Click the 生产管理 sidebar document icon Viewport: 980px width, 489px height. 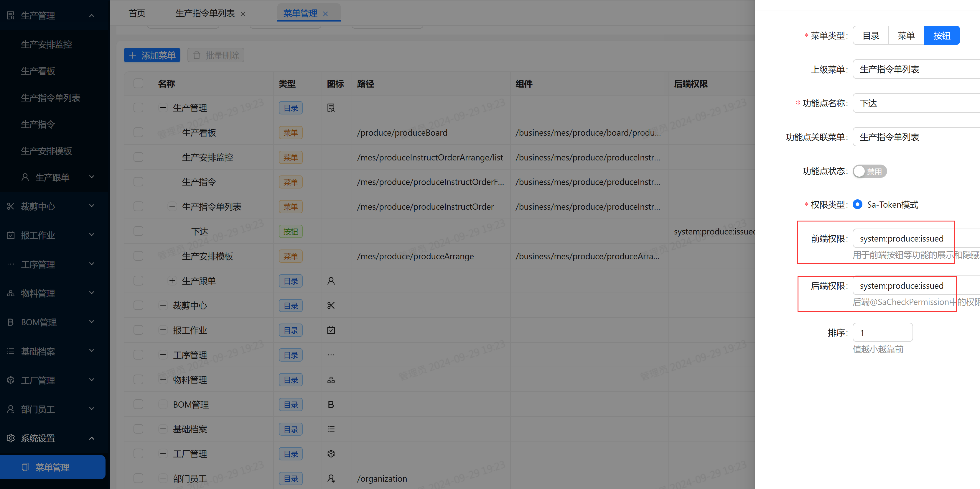[x=11, y=16]
